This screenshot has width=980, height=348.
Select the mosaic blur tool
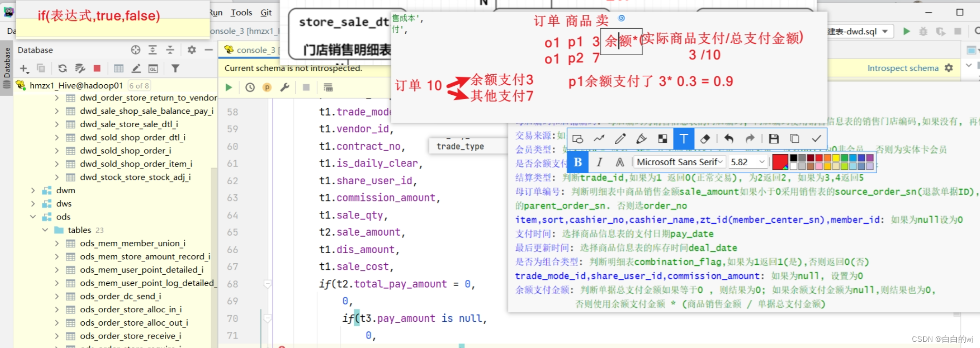coord(662,139)
